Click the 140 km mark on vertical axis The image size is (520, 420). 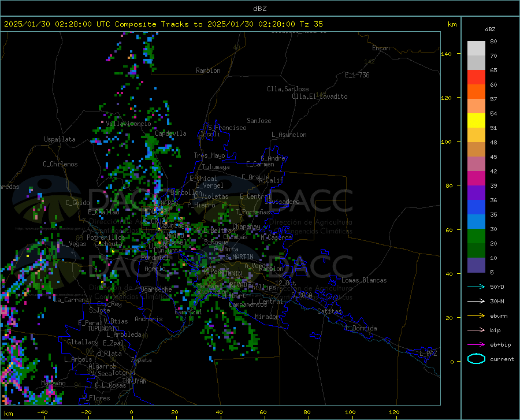click(x=446, y=54)
